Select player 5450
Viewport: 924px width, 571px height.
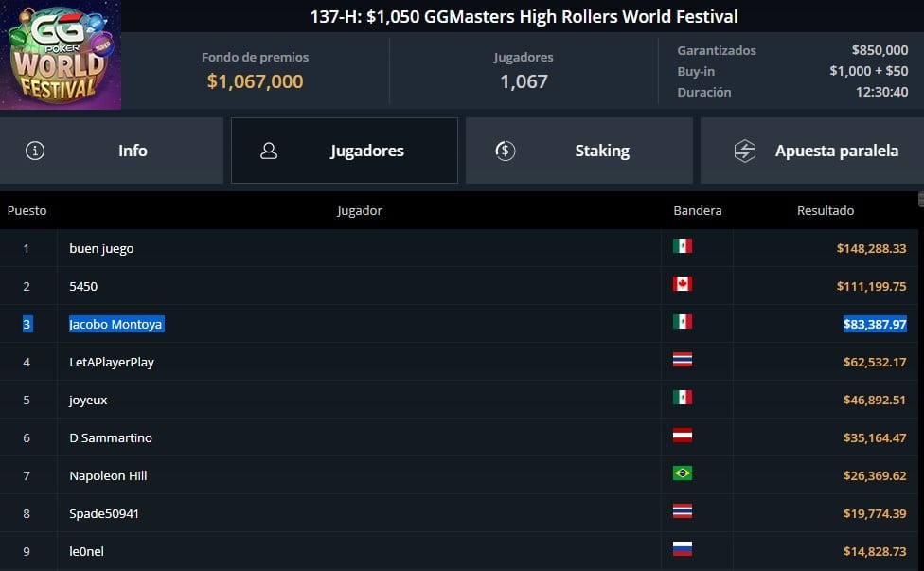[83, 286]
